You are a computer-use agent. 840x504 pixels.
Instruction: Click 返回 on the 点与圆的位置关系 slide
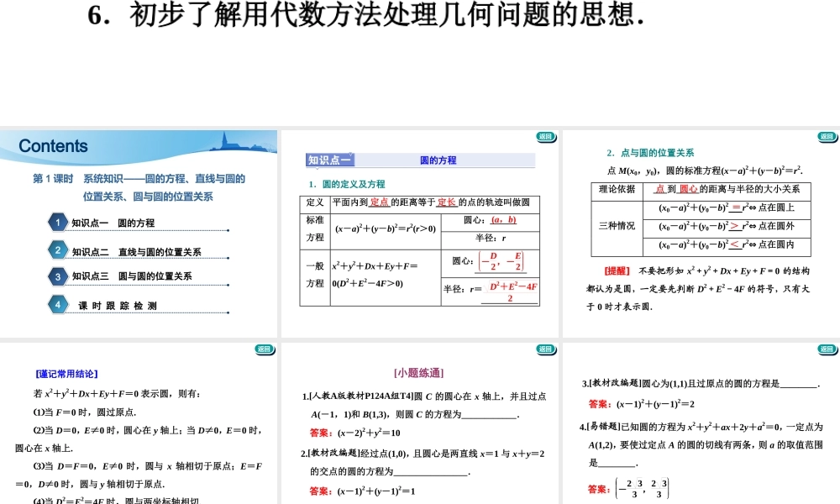click(827, 137)
